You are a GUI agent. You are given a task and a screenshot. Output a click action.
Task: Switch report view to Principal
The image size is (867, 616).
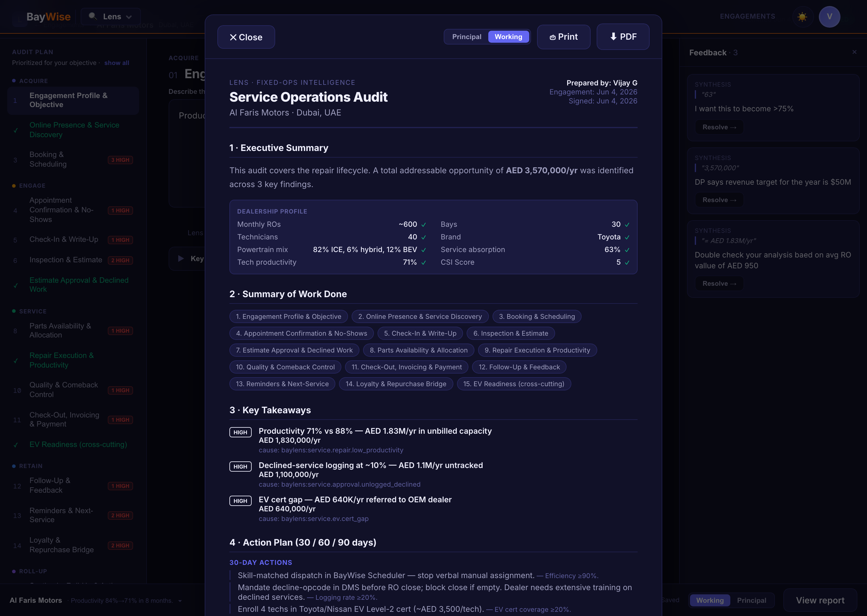[467, 37]
